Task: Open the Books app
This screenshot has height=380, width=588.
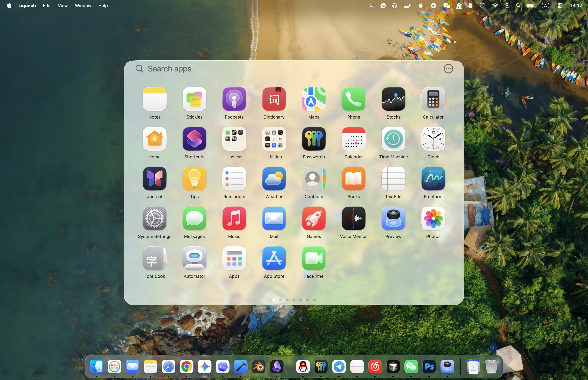Action: tap(354, 179)
